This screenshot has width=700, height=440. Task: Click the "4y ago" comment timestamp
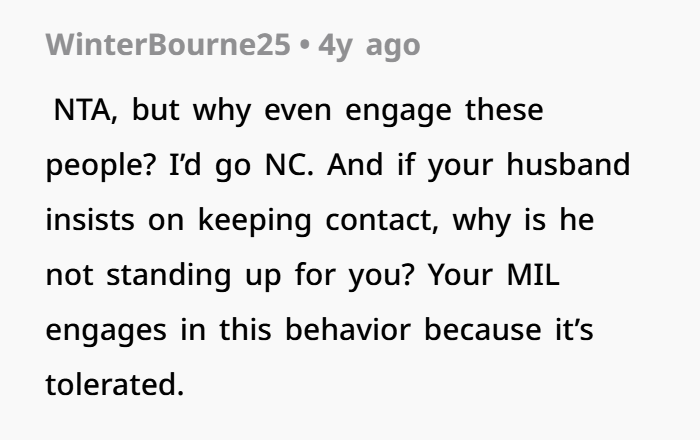[369, 46]
